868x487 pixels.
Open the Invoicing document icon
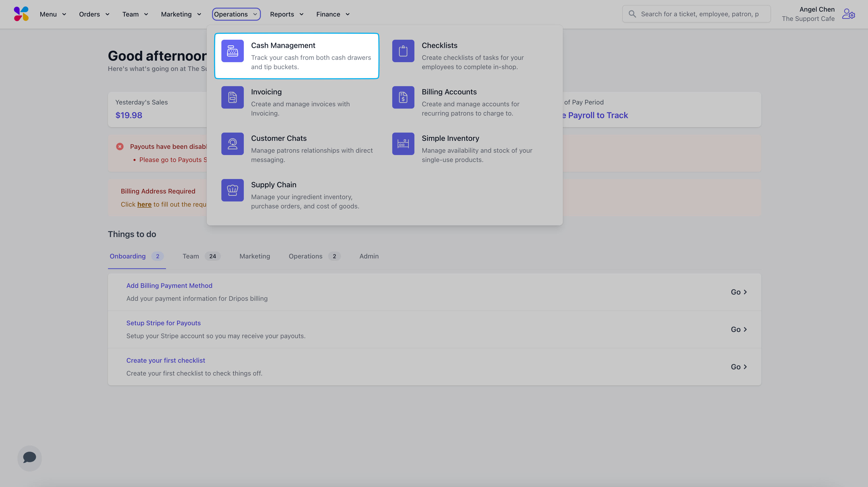(x=232, y=97)
